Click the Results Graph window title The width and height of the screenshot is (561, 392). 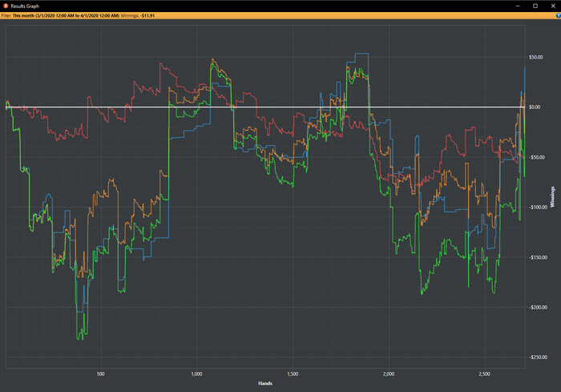25,6
